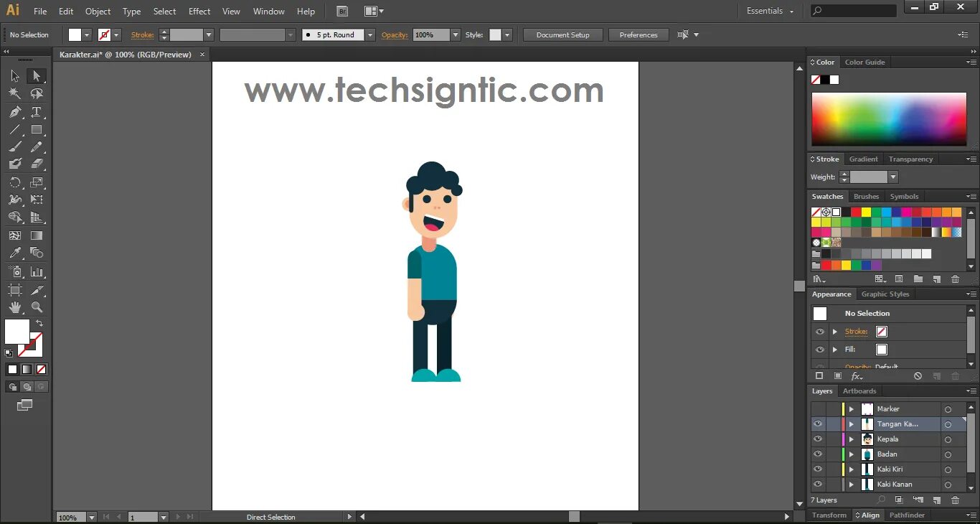Target the Kepala layer's circle indicator
Image resolution: width=980 pixels, height=524 pixels.
pyautogui.click(x=948, y=439)
